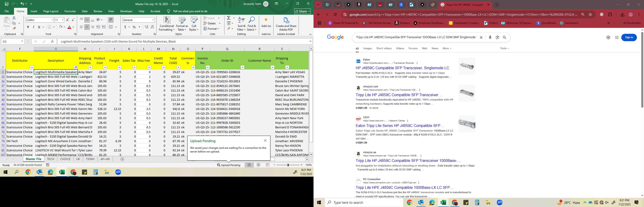The height and width of the screenshot is (207, 644).
Task: Bookmark this page with star icon
Action: [x=590, y=14]
